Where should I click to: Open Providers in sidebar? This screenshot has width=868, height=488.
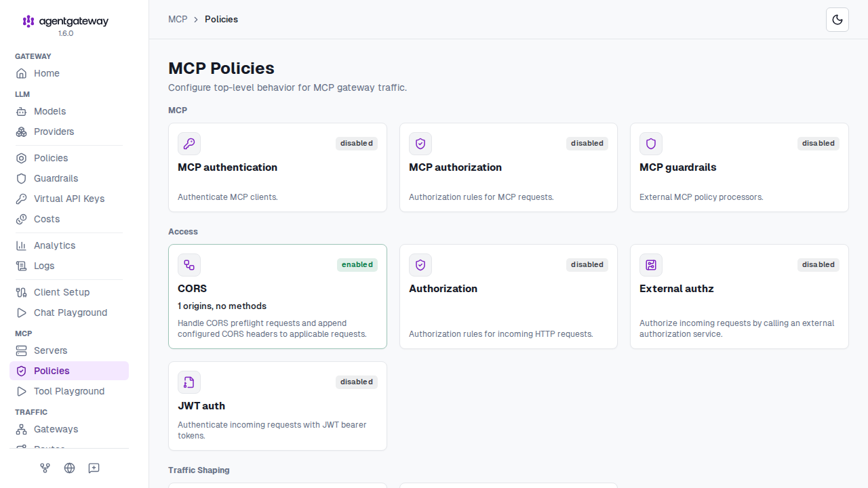point(69,131)
